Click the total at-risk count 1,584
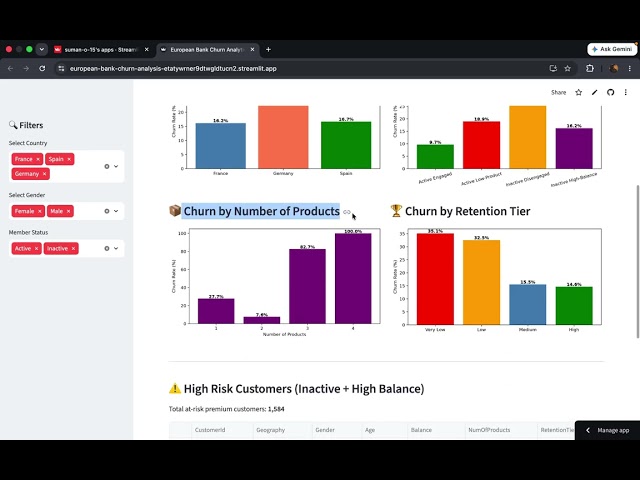This screenshot has height=480, width=640. 276,409
